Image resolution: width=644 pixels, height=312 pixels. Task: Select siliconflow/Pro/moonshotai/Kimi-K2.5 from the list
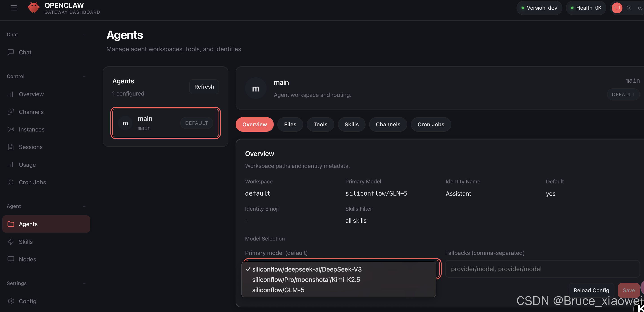coord(306,280)
